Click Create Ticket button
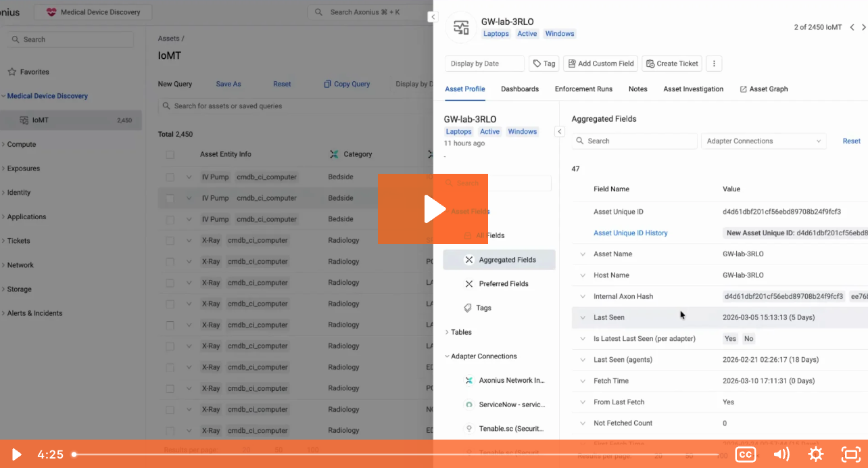Screen dimensions: 868x468 tap(671, 64)
